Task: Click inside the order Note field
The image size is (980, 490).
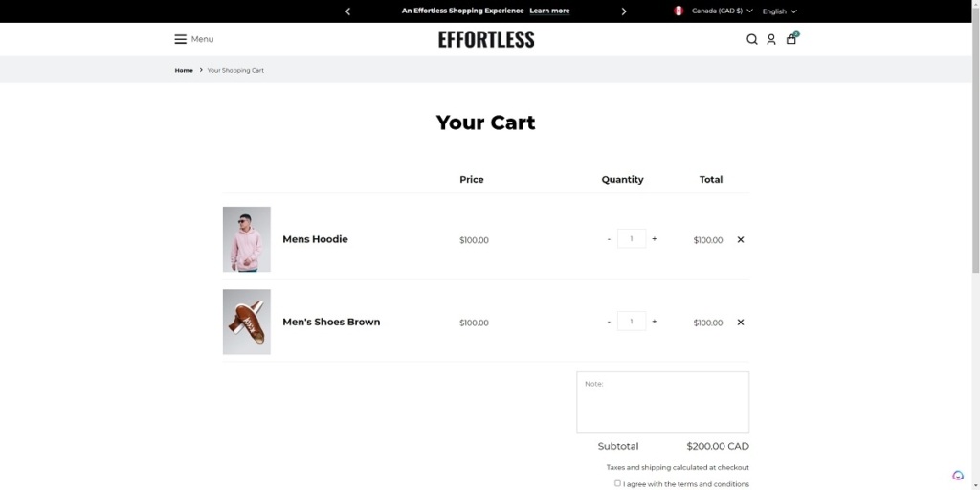Action: click(662, 402)
